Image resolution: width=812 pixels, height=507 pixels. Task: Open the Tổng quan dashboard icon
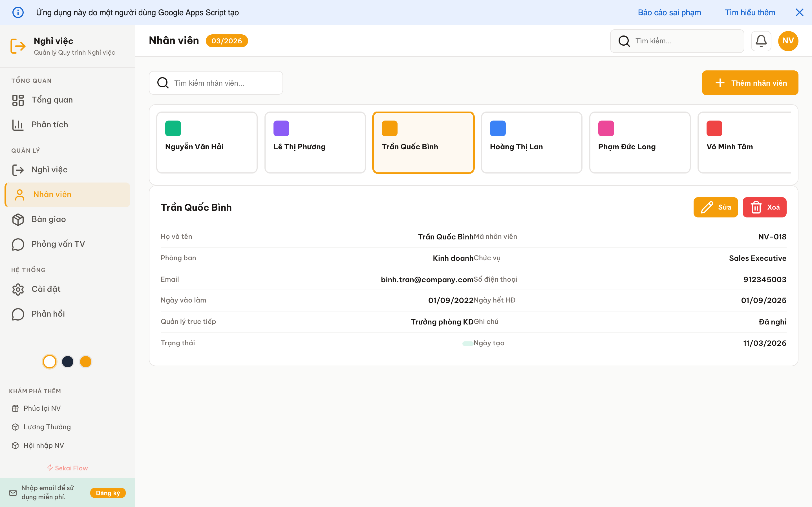[x=18, y=100]
